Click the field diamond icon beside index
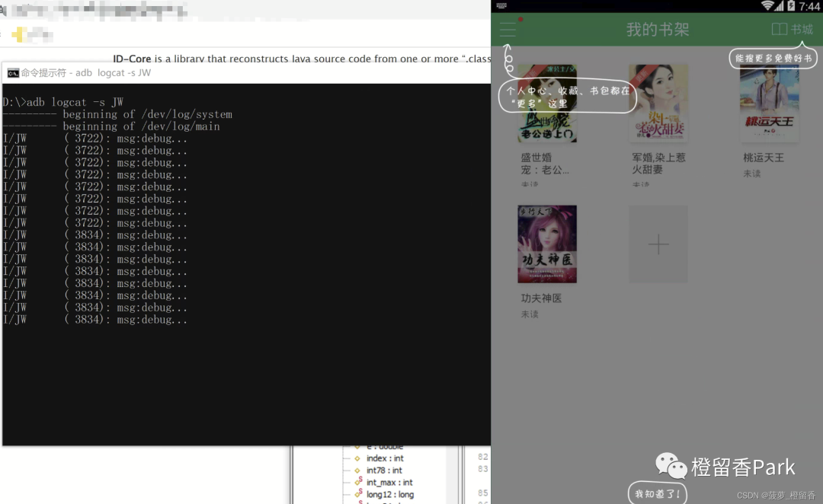Screen dimensions: 823x504 pos(357,458)
